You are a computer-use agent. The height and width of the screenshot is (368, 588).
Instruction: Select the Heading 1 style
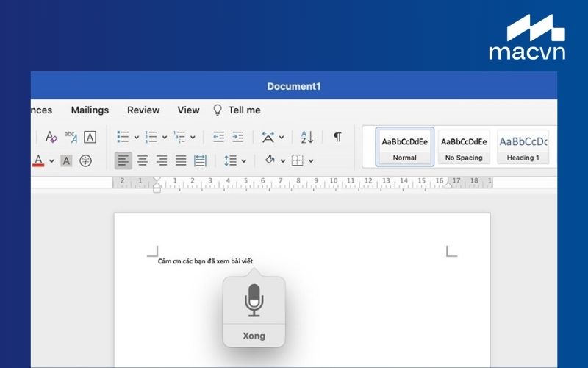(523, 146)
